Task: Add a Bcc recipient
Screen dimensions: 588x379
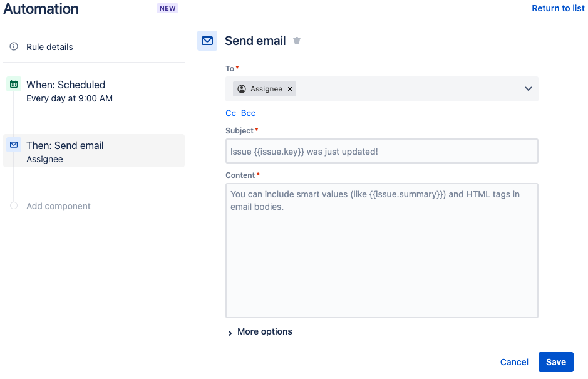Action: click(x=248, y=113)
